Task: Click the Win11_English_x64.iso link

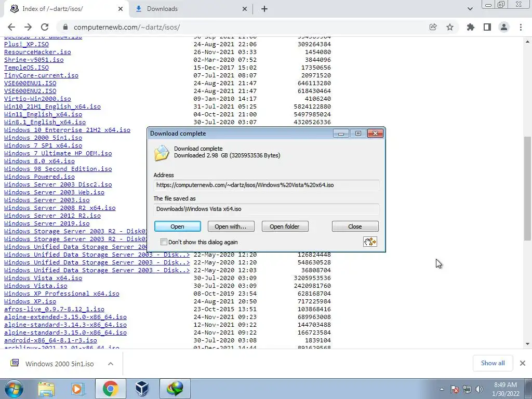Action: (x=43, y=114)
